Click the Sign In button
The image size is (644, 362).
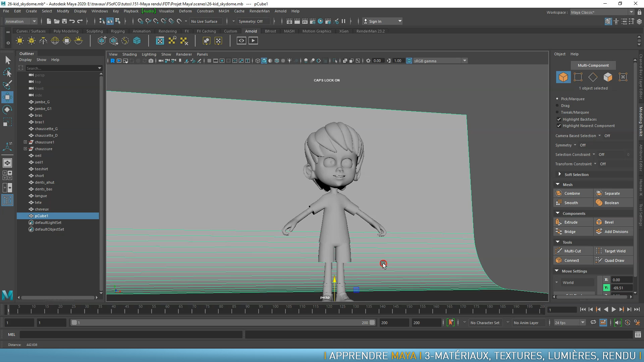tap(375, 21)
